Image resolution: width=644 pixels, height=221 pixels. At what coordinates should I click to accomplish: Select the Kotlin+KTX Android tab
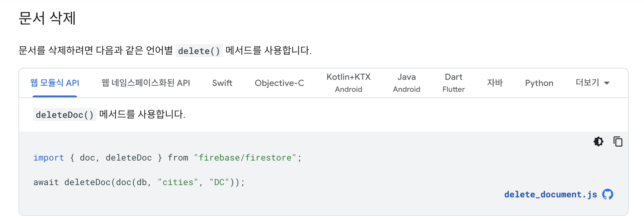(x=348, y=83)
